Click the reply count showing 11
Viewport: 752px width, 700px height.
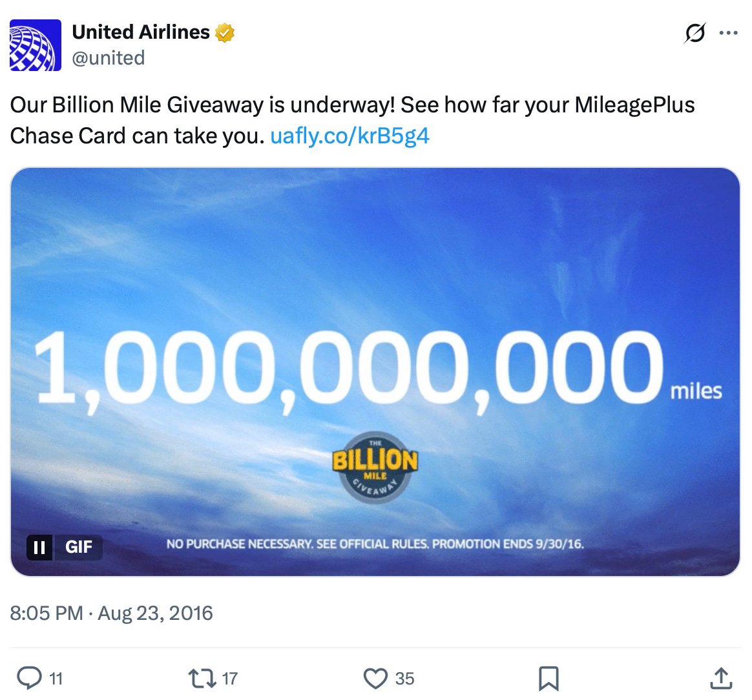click(x=56, y=679)
